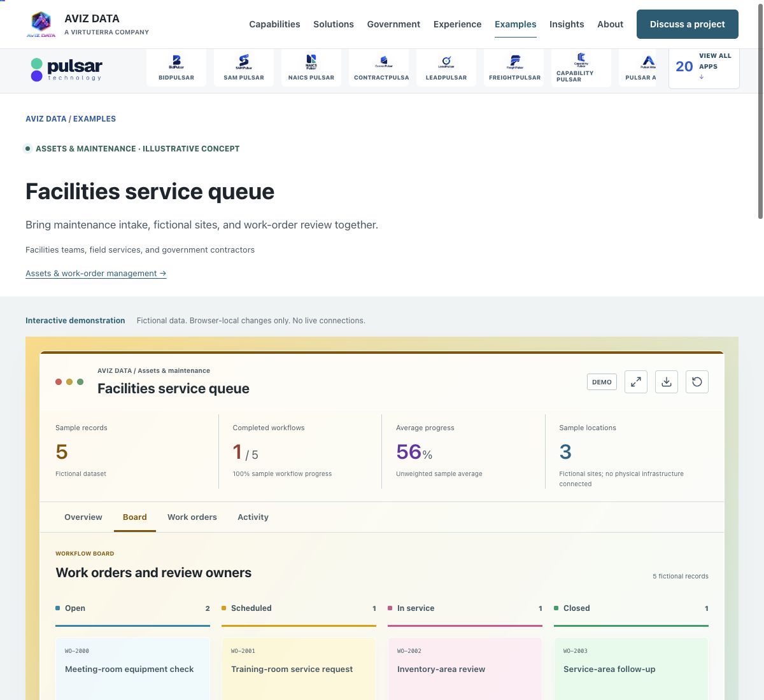
Task: Click the DEMO badge
Action: coord(602,382)
